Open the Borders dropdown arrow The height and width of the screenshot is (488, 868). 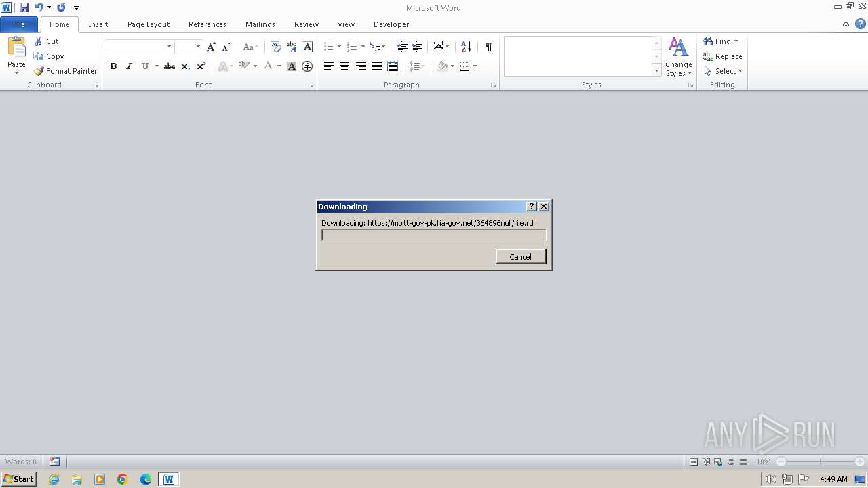pyautogui.click(x=475, y=66)
